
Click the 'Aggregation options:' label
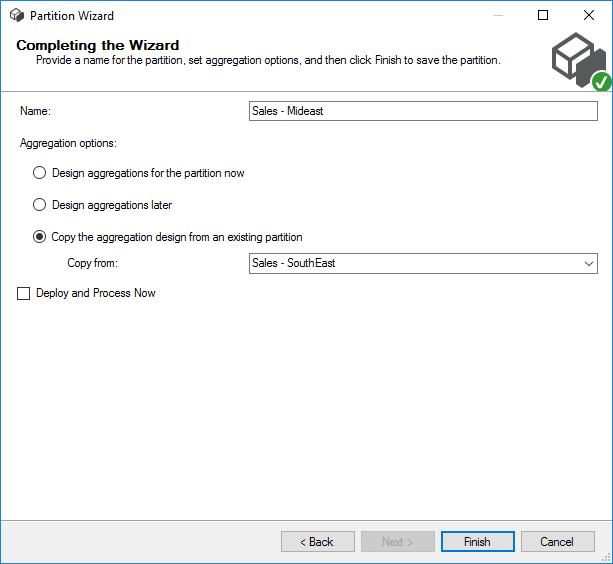pyautogui.click(x=68, y=143)
